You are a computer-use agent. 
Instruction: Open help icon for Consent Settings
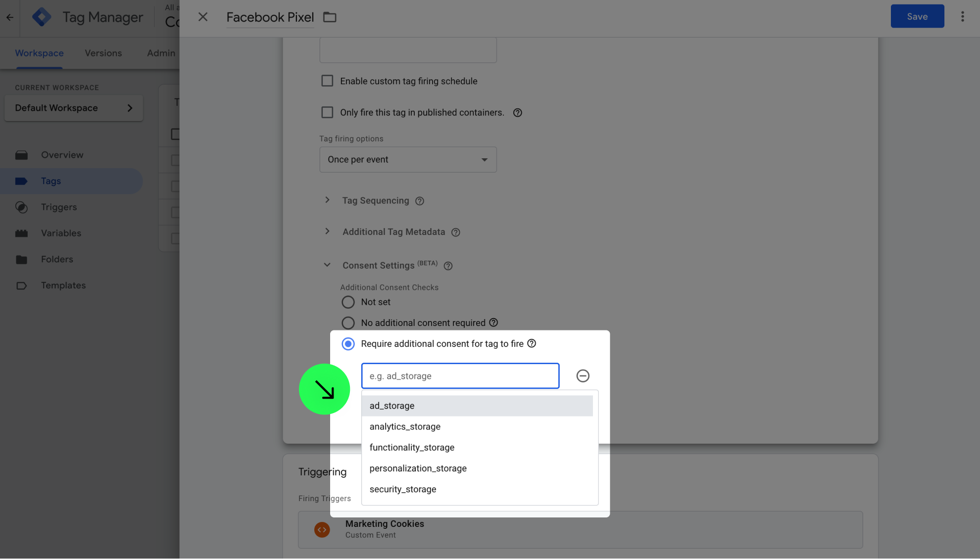point(448,266)
